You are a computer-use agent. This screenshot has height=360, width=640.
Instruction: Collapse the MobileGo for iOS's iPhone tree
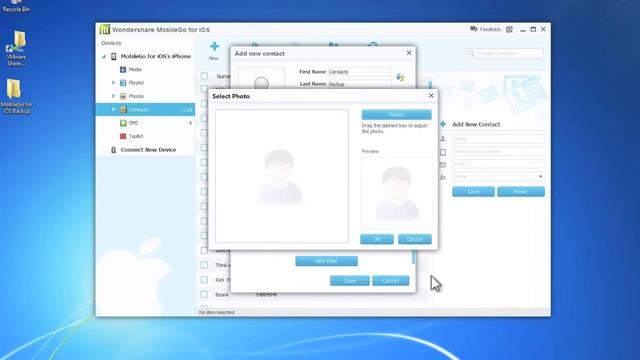104,57
